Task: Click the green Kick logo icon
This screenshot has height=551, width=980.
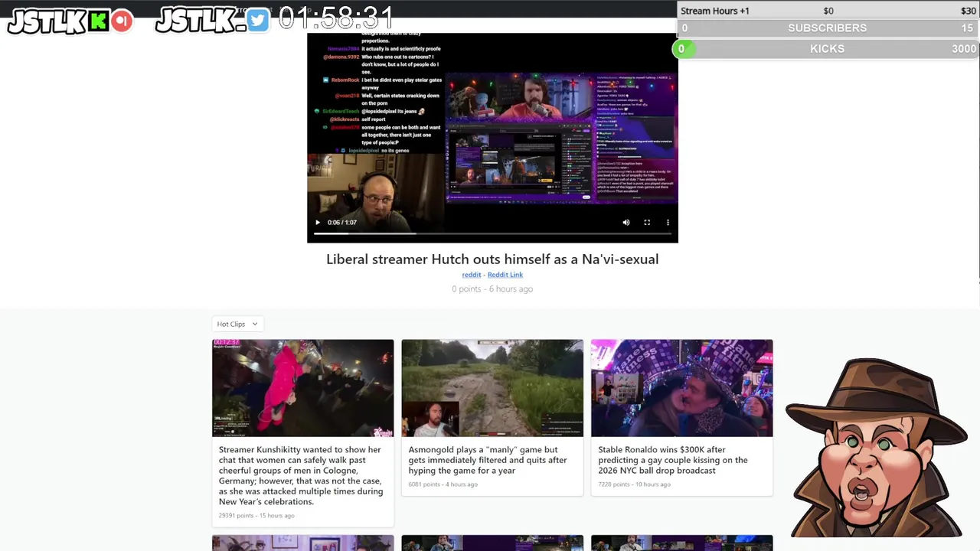Action: click(x=99, y=21)
